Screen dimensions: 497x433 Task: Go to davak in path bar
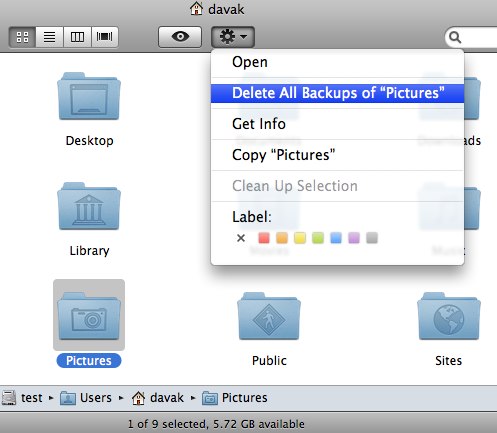(157, 398)
